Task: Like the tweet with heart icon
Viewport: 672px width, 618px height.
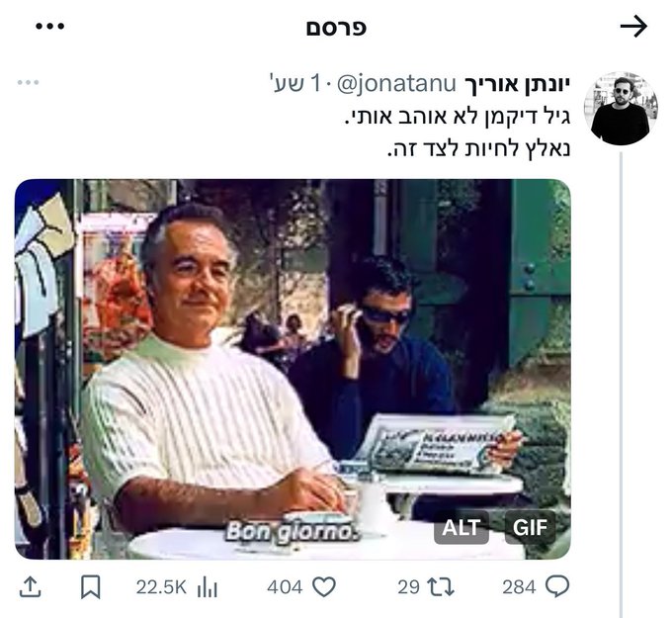Action: click(324, 586)
